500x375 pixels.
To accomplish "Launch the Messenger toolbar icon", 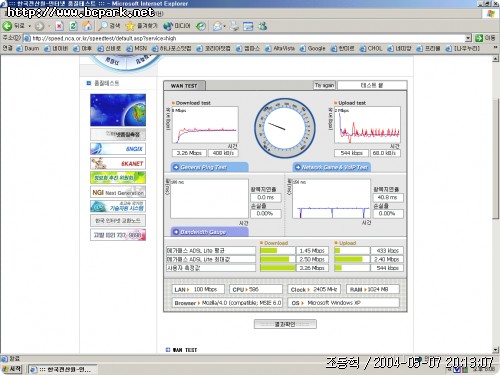I will coord(263,26).
